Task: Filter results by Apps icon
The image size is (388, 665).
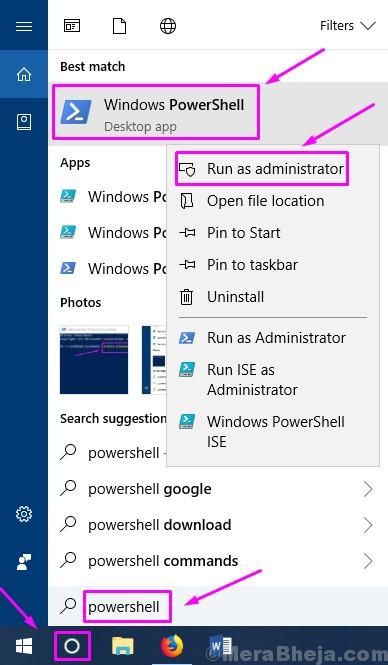Action: [x=72, y=26]
